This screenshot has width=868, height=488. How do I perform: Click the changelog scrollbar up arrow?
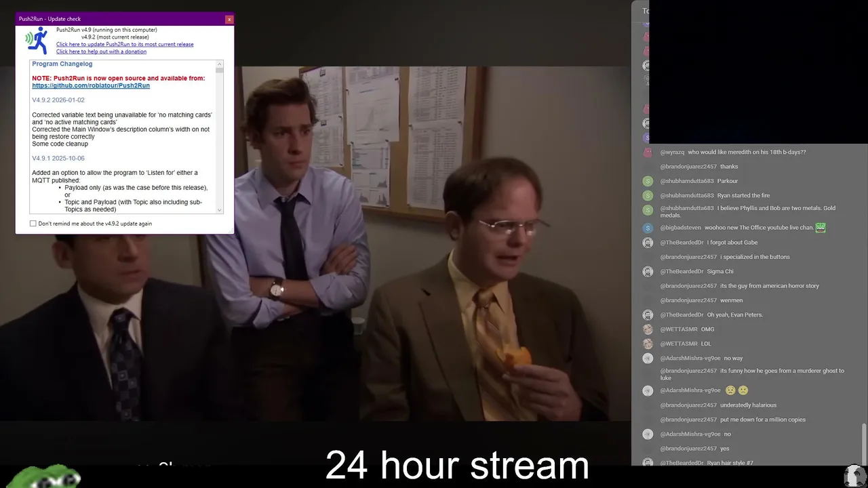point(220,64)
